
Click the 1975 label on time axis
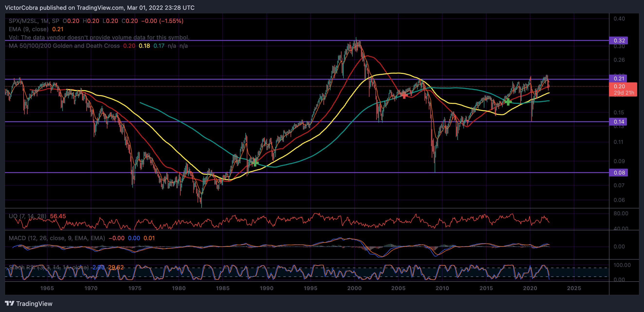[135, 288]
